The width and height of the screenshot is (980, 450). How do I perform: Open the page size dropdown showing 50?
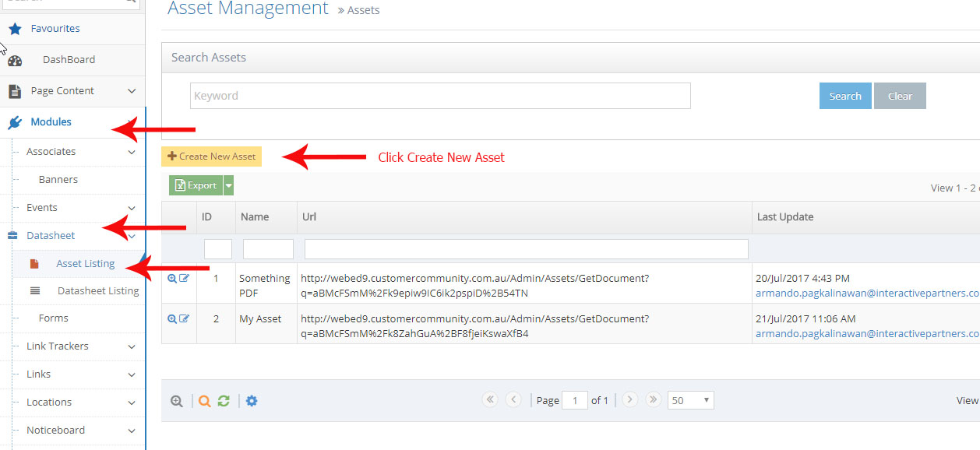(x=689, y=399)
